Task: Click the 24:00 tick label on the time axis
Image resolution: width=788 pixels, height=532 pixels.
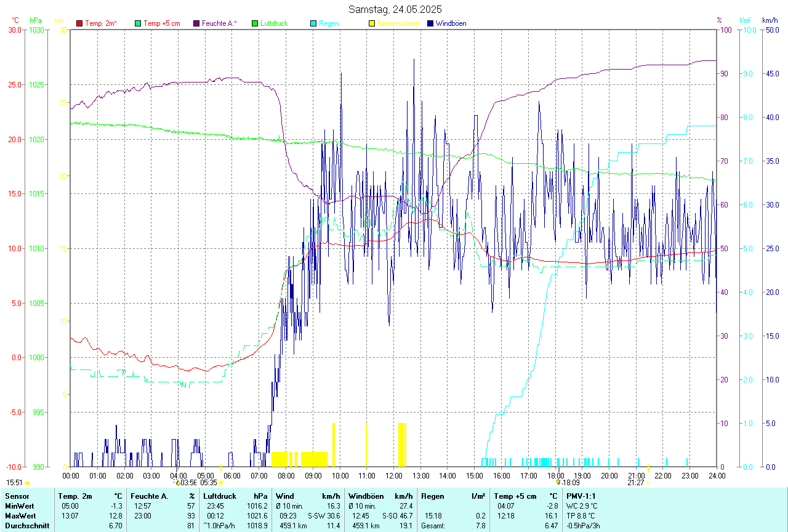Action: [x=717, y=475]
